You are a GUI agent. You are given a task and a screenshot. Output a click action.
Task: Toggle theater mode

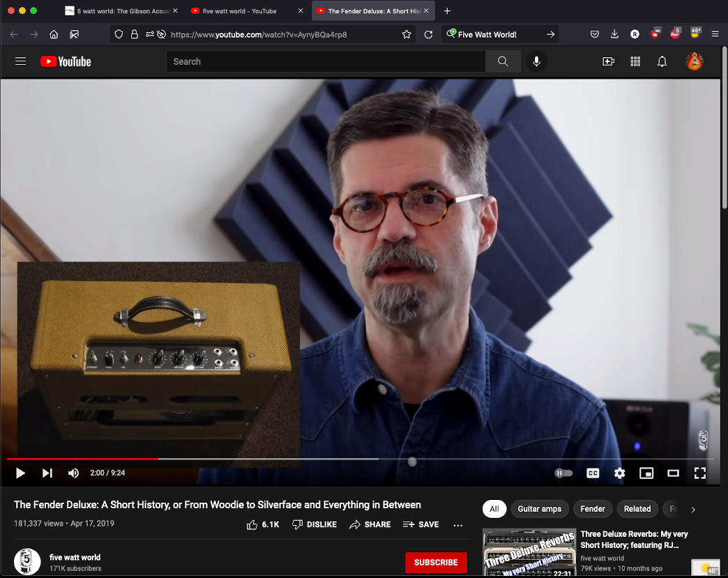673,473
